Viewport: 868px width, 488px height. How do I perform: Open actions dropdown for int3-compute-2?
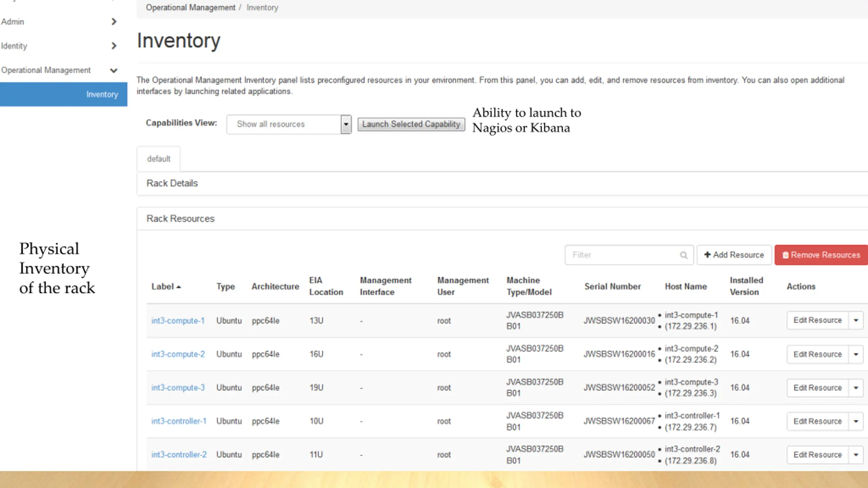(x=856, y=354)
